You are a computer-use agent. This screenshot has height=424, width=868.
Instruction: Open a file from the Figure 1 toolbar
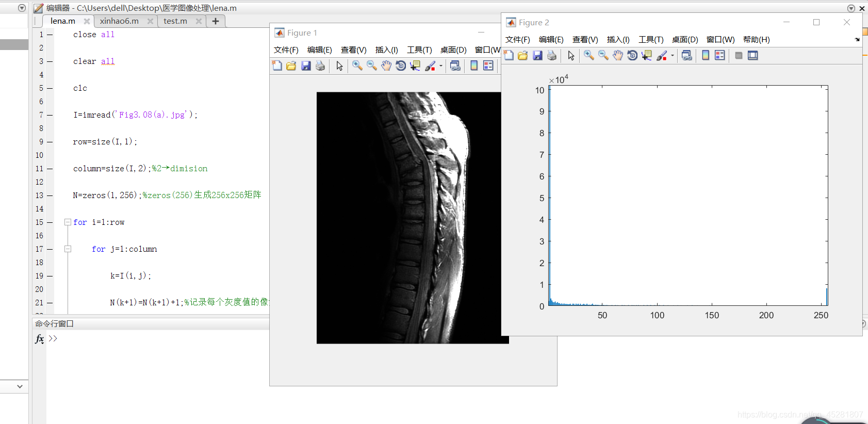tap(291, 66)
